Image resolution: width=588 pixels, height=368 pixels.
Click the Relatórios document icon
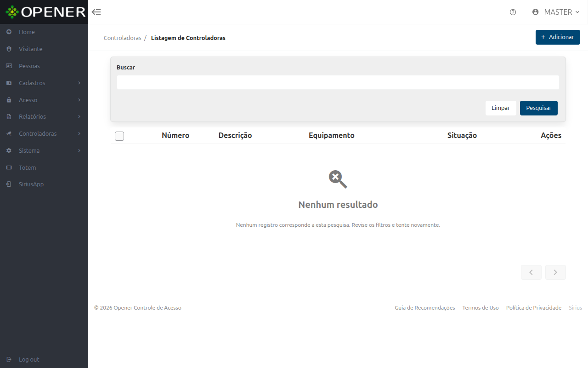(x=9, y=117)
